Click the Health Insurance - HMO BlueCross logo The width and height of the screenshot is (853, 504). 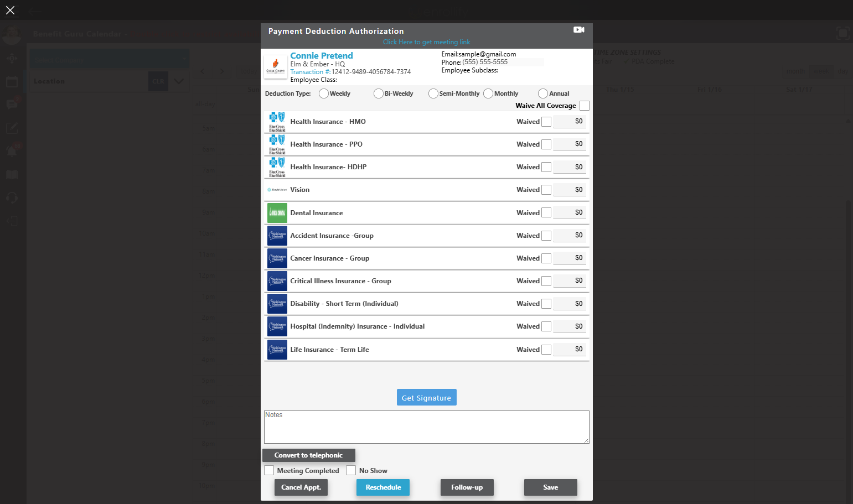click(x=277, y=122)
